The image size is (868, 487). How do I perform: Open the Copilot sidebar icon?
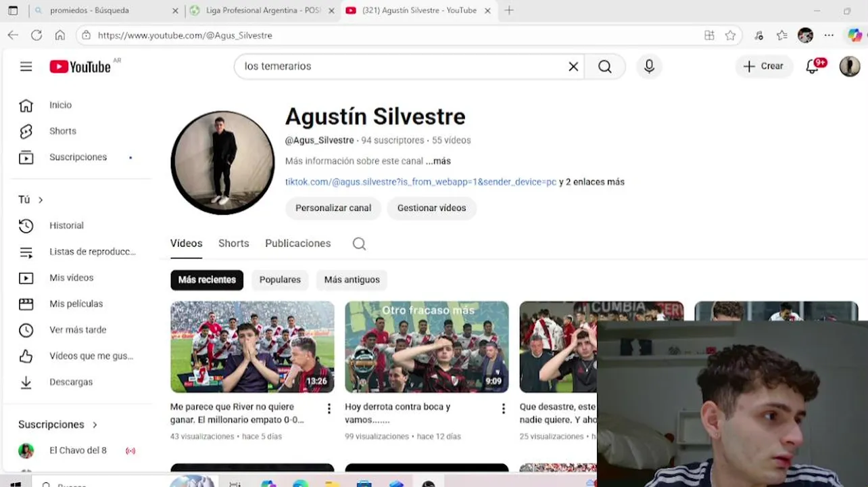coord(855,35)
